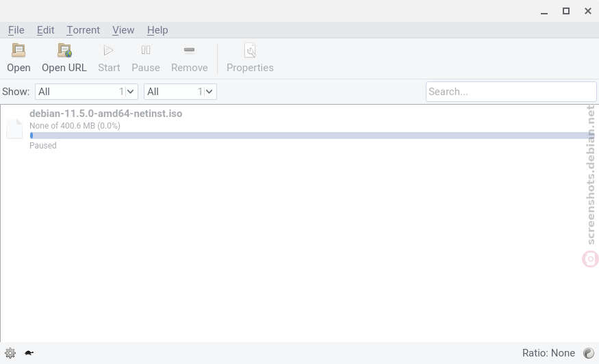Open torrent Properties from the toolbar
Viewport: 599px width, 364px height.
tap(250, 58)
